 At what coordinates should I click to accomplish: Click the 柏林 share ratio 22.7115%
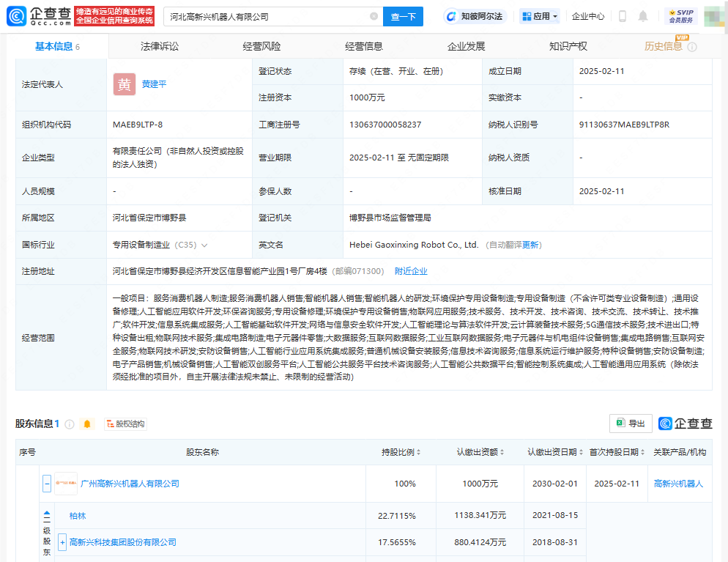396,516
